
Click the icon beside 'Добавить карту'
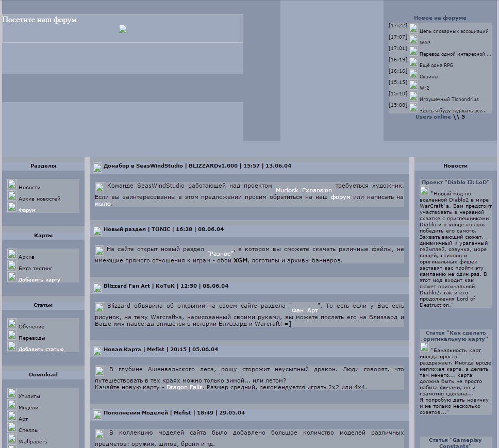(x=12, y=276)
